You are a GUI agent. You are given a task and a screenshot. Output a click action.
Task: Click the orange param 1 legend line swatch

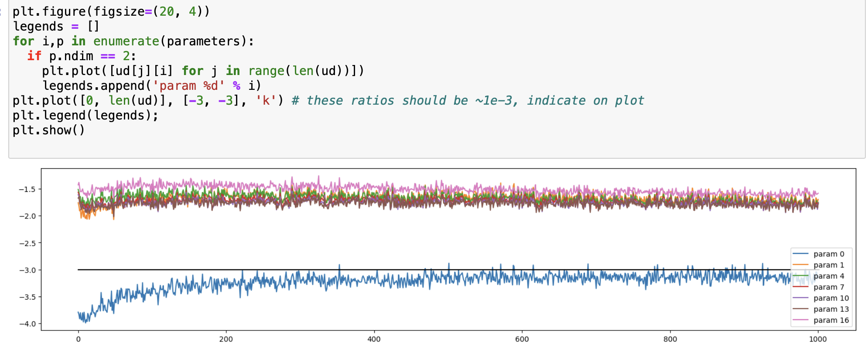click(x=800, y=265)
